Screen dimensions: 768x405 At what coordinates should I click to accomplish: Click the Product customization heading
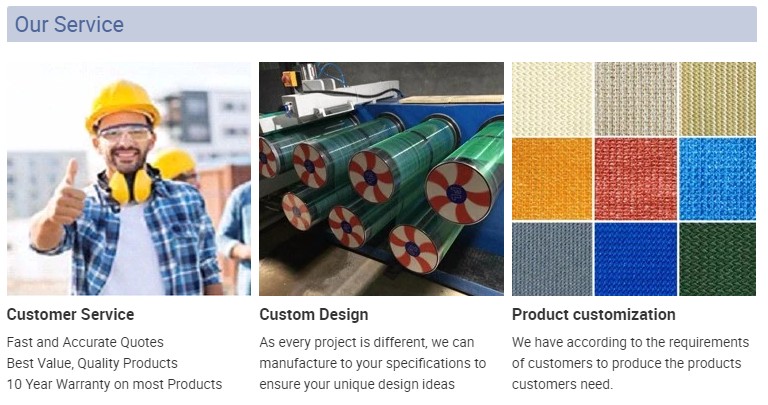tap(594, 314)
